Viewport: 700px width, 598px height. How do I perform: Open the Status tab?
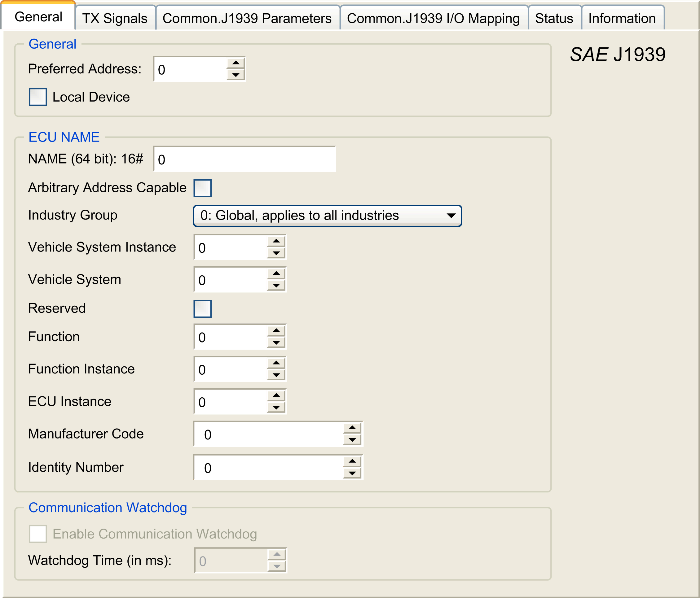pyautogui.click(x=554, y=18)
